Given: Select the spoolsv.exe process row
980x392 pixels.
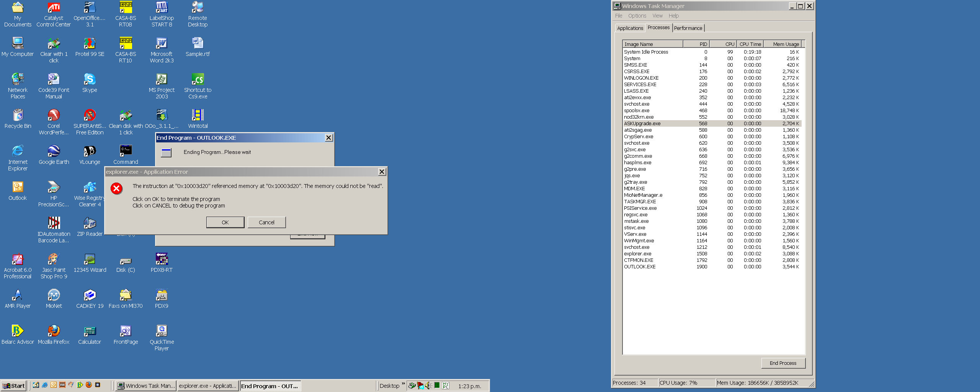Looking at the screenshot, I should click(x=712, y=110).
